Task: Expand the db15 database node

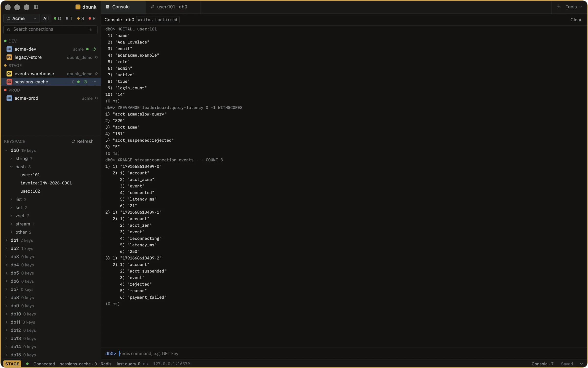Action: click(6, 355)
